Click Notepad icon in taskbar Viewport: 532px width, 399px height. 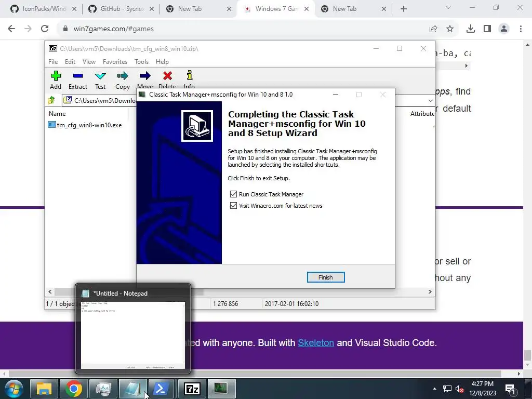coord(133,389)
